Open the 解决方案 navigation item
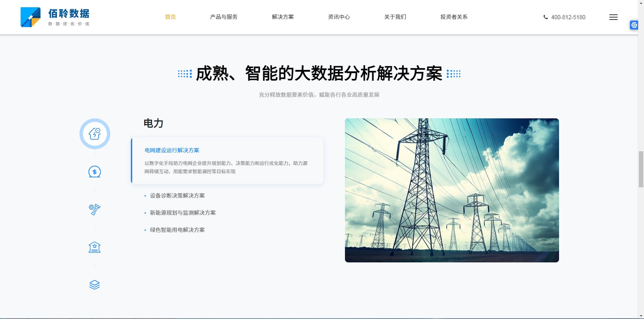The height and width of the screenshot is (319, 644). click(283, 17)
